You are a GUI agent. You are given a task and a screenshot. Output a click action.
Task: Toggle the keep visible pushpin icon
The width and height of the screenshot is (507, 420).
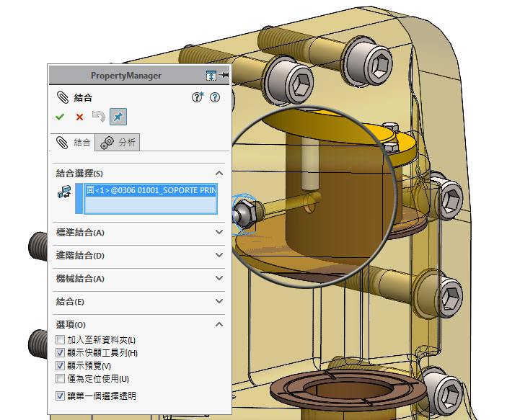118,117
